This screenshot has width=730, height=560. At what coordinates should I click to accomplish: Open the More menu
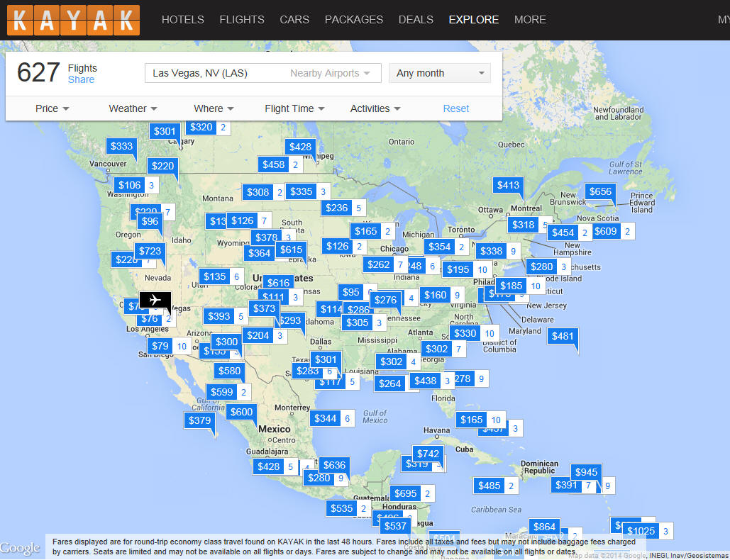[530, 20]
